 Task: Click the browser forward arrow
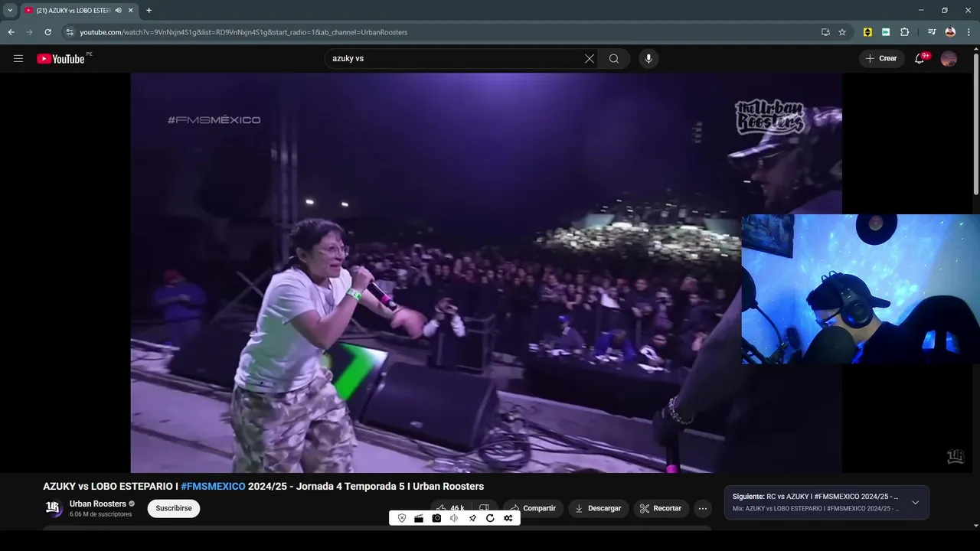coord(29,32)
